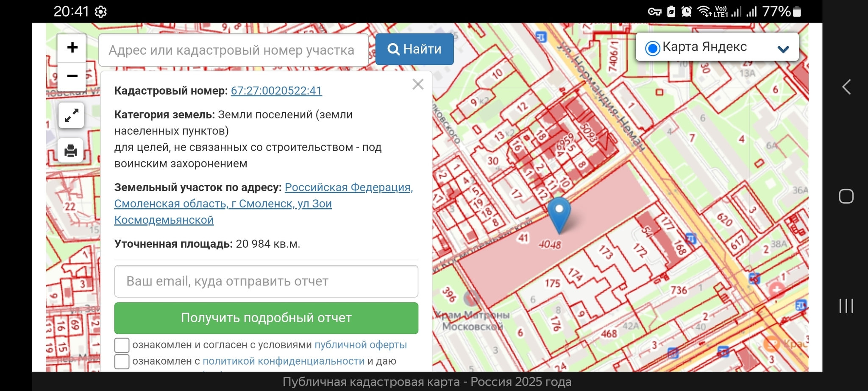Viewport: 868px width, 391px height.
Task: Tap the Android home button
Action: point(846,196)
